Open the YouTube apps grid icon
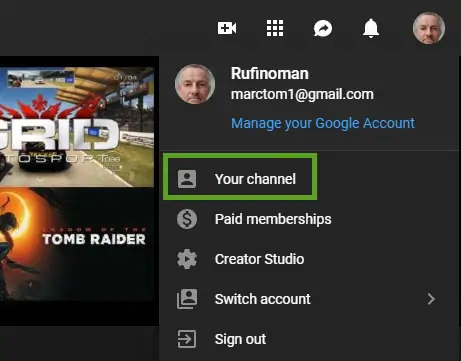This screenshot has height=361, width=461. (275, 28)
